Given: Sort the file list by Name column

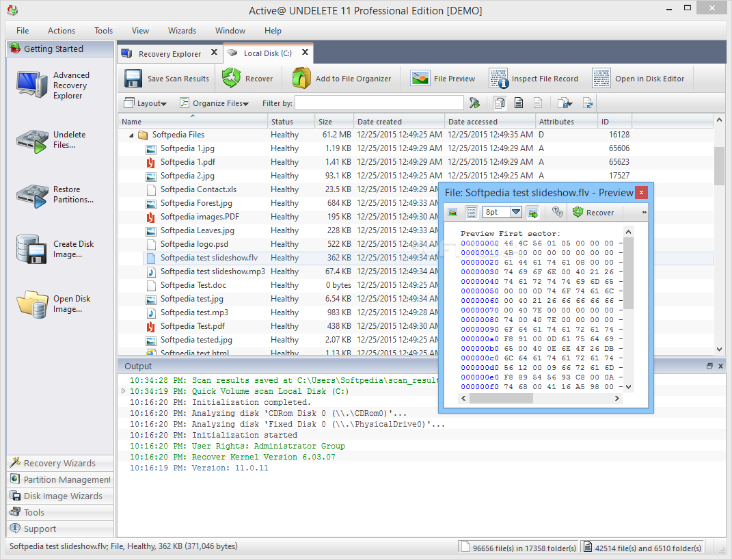Looking at the screenshot, I should (193, 122).
